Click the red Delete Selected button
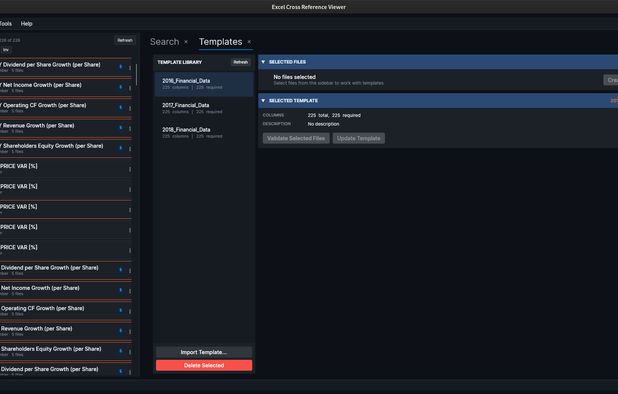This screenshot has width=618, height=394. coord(204,366)
